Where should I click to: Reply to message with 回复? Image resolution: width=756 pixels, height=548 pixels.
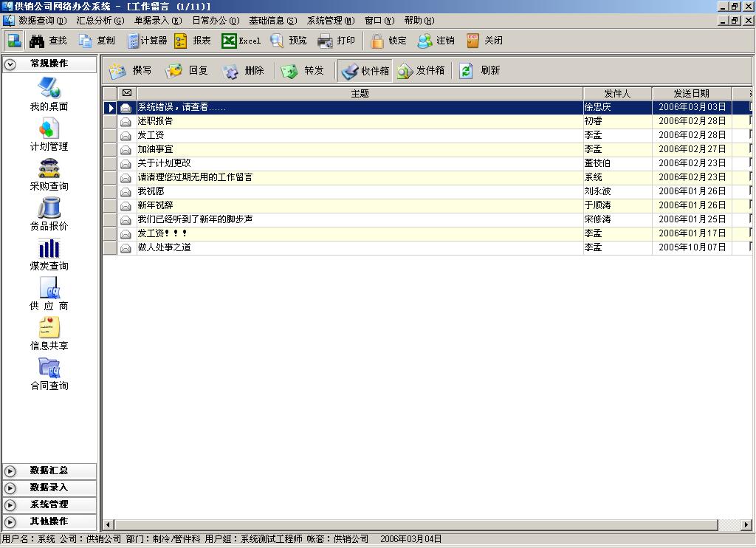tap(186, 71)
